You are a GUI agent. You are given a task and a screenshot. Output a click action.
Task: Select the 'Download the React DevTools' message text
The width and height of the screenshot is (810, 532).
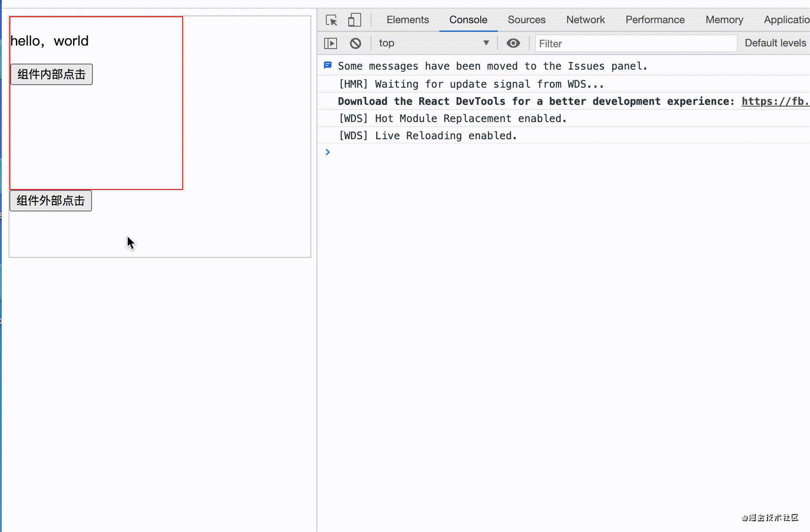point(536,101)
